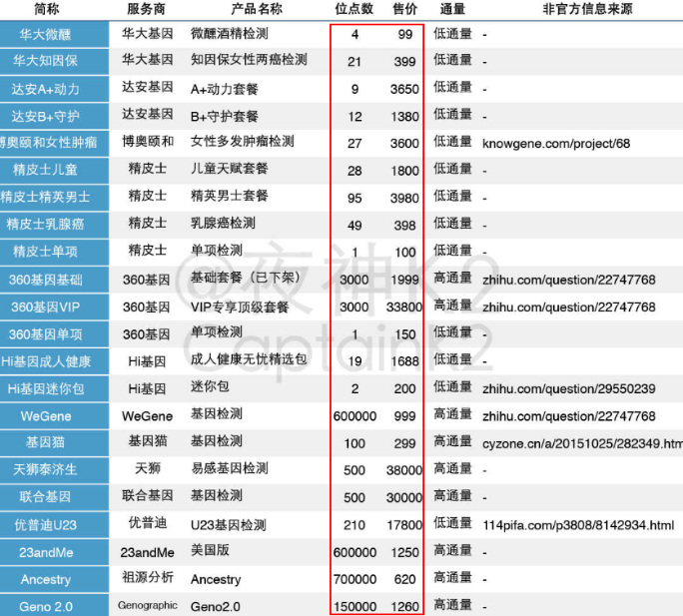Image resolution: width=683 pixels, height=616 pixels.
Task: Click the provider cell 博奥颐和
Action: pos(148,141)
